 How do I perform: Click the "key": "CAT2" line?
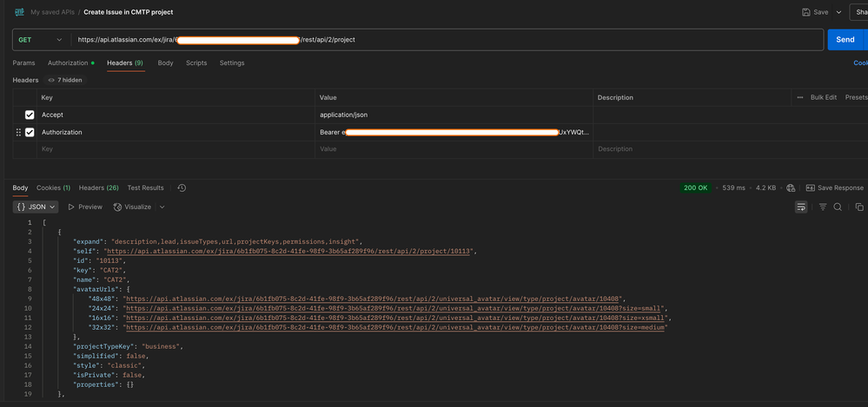pyautogui.click(x=100, y=270)
